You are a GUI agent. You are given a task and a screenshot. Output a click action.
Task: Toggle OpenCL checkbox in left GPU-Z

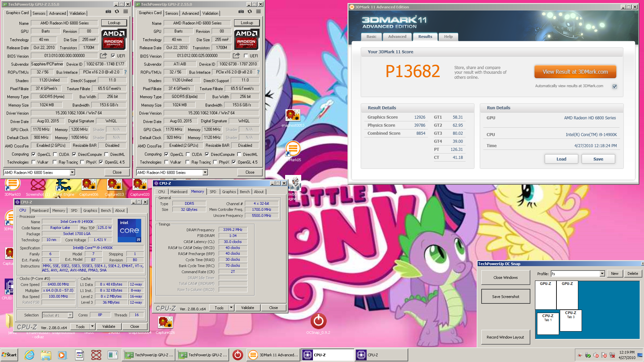click(34, 155)
